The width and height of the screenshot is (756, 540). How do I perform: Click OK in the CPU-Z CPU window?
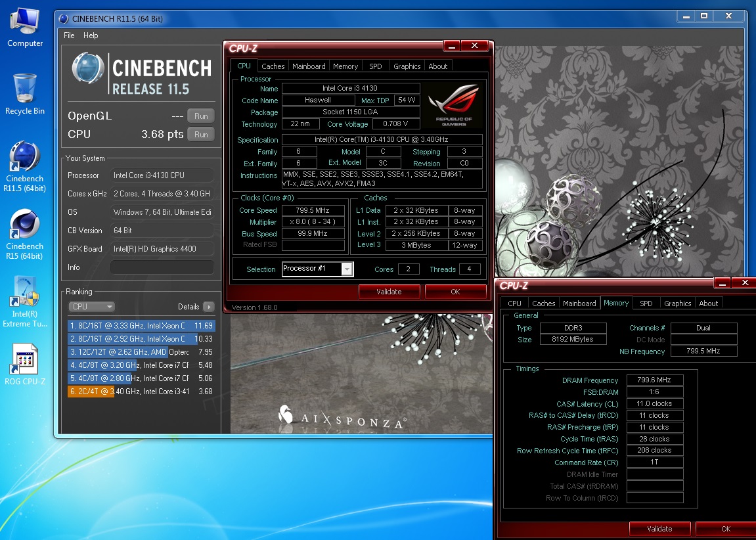(456, 292)
